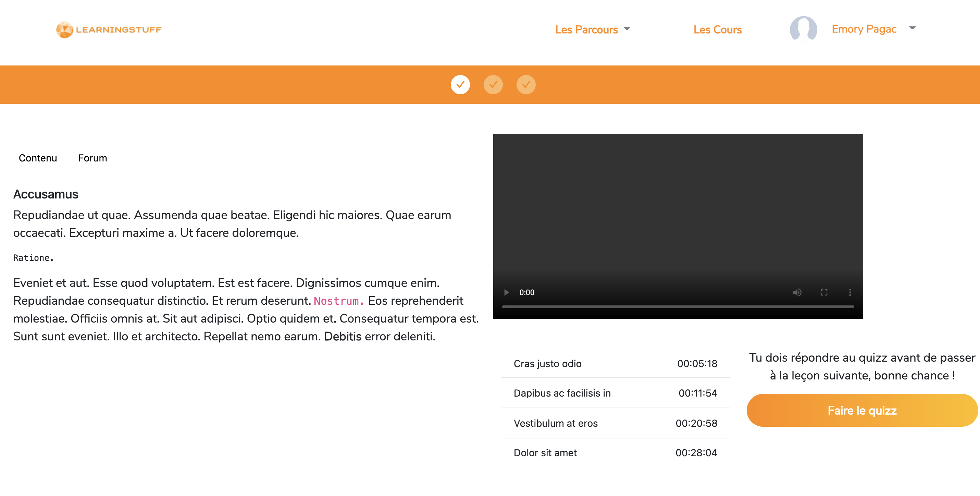Click the Emory Pagac profile avatar
This screenshot has height=496, width=980.
tap(803, 28)
